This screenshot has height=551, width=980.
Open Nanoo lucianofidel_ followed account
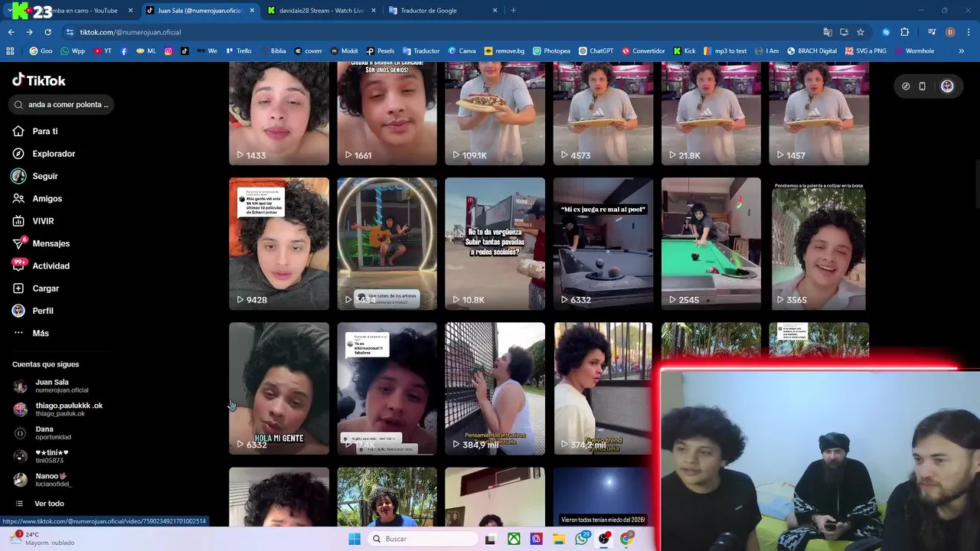coord(43,480)
